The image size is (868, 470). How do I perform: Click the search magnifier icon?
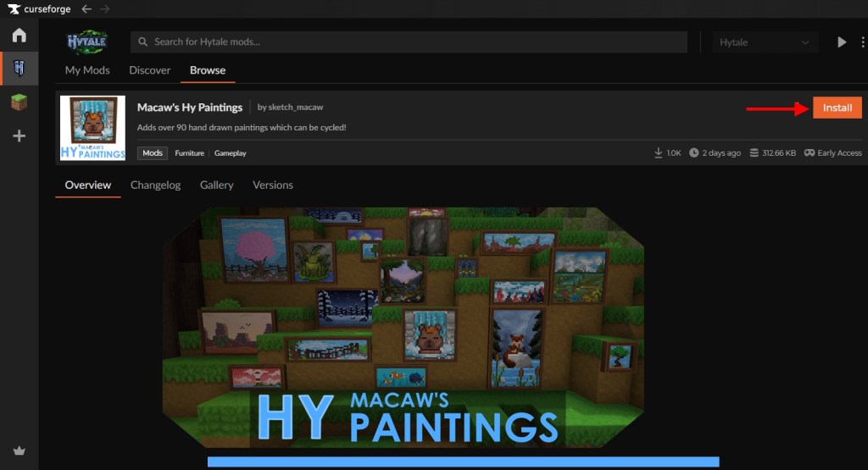click(142, 42)
